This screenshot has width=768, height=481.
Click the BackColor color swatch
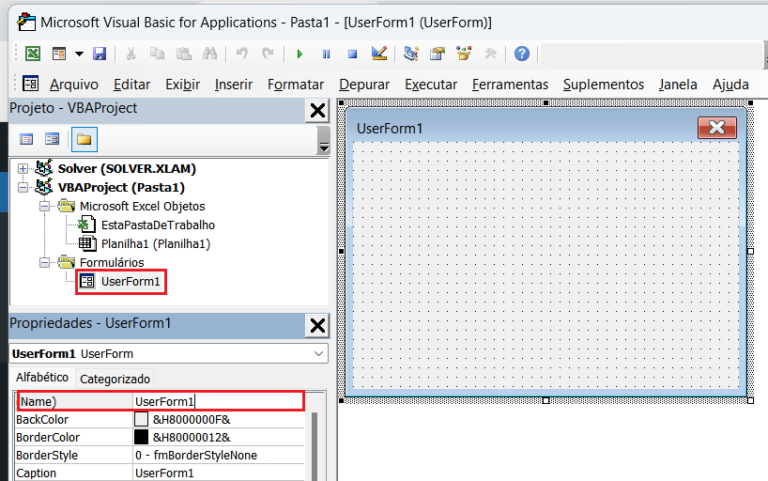(x=141, y=419)
